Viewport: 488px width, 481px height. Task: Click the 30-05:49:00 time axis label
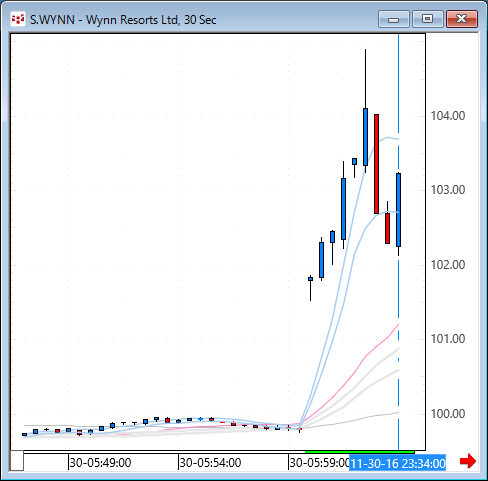pyautogui.click(x=100, y=463)
